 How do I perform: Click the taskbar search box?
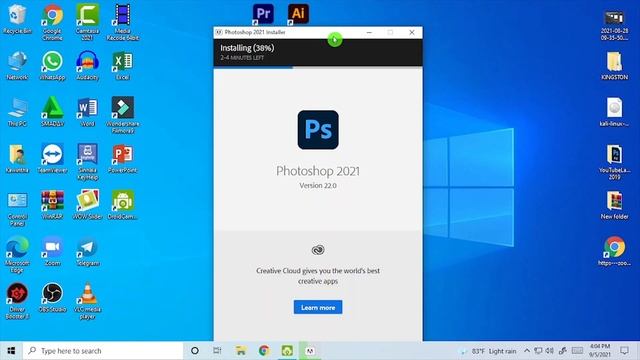103,351
